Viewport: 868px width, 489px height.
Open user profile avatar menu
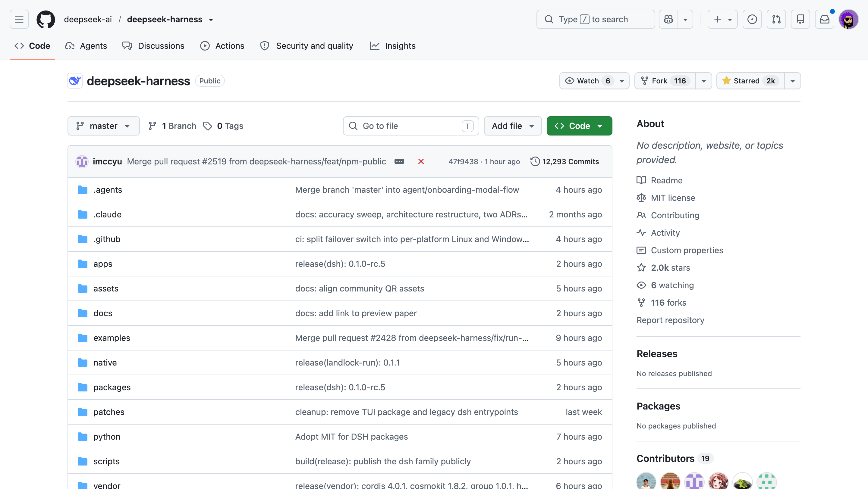[x=848, y=19]
